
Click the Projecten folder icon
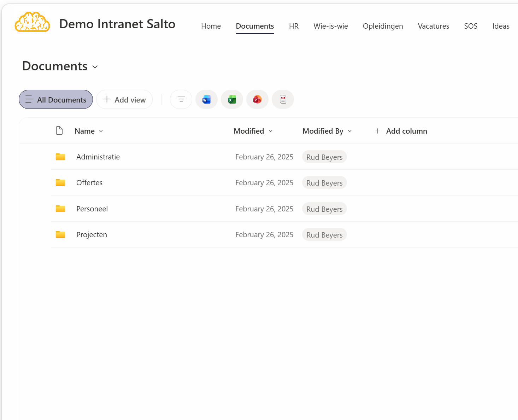60,234
